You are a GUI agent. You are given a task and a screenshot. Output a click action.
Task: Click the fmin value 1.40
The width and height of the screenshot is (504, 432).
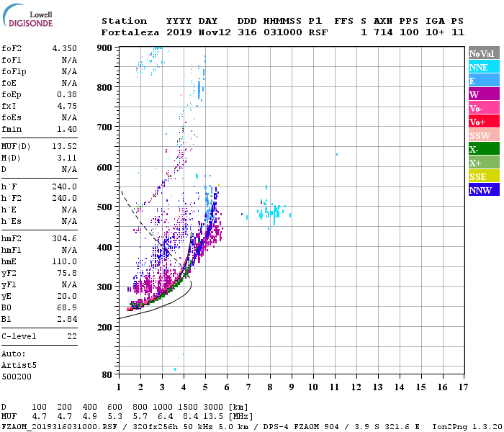tap(67, 129)
